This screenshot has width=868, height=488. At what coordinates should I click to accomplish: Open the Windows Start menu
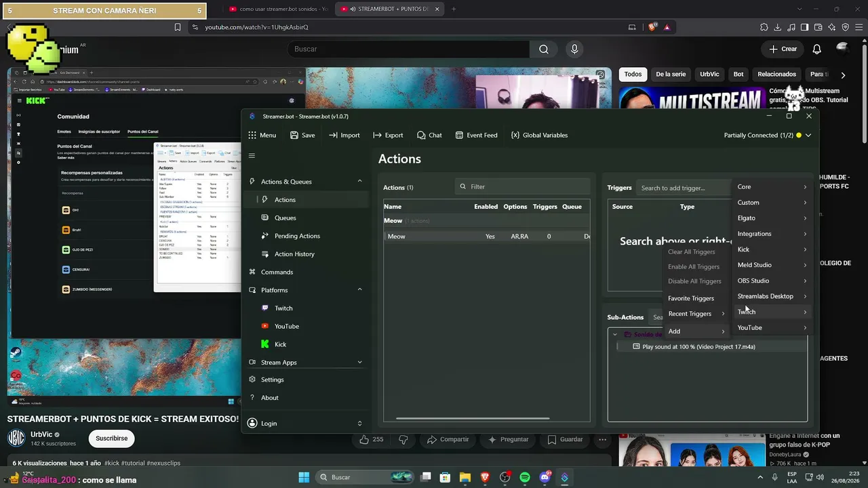point(304,477)
